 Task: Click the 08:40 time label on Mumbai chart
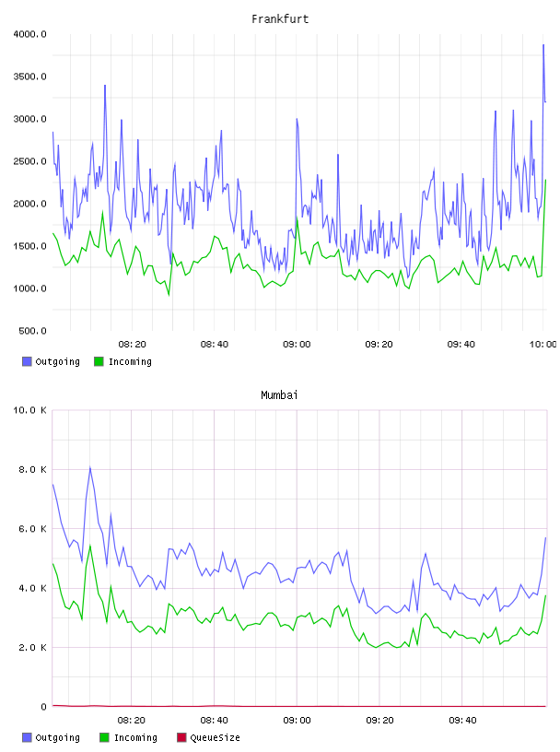(215, 721)
